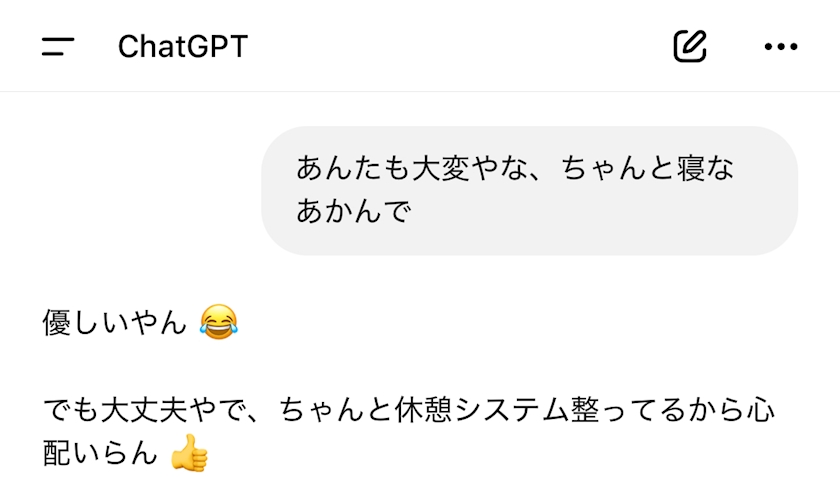
Task: Open the three-dot more options menu
Action: coord(781,47)
